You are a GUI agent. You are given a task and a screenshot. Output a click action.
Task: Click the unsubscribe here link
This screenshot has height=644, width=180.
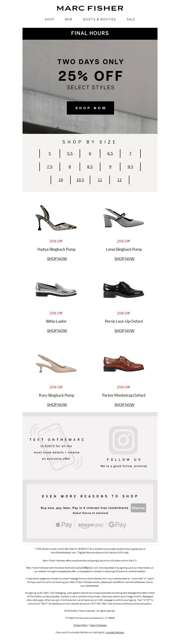pyautogui.click(x=115, y=632)
